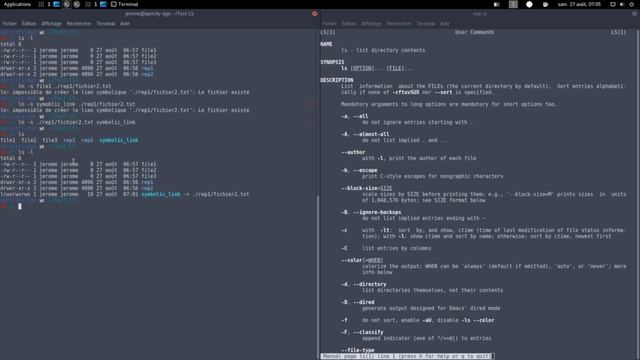Open the clock showing sam. 27 août 07:05

579,4
